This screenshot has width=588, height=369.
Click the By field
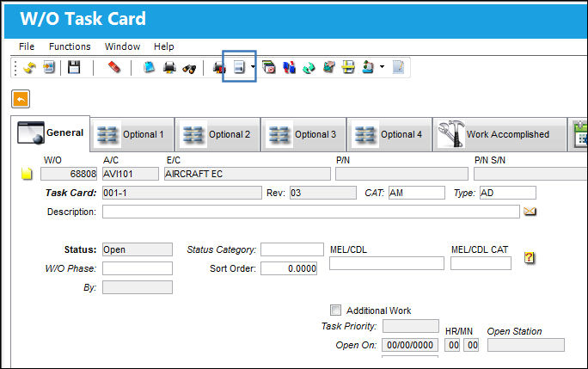[138, 287]
